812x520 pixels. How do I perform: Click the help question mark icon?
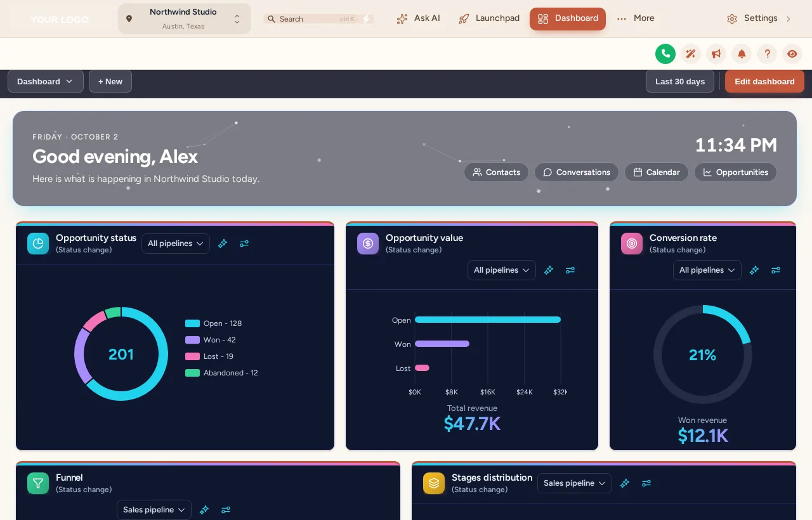pyautogui.click(x=767, y=54)
